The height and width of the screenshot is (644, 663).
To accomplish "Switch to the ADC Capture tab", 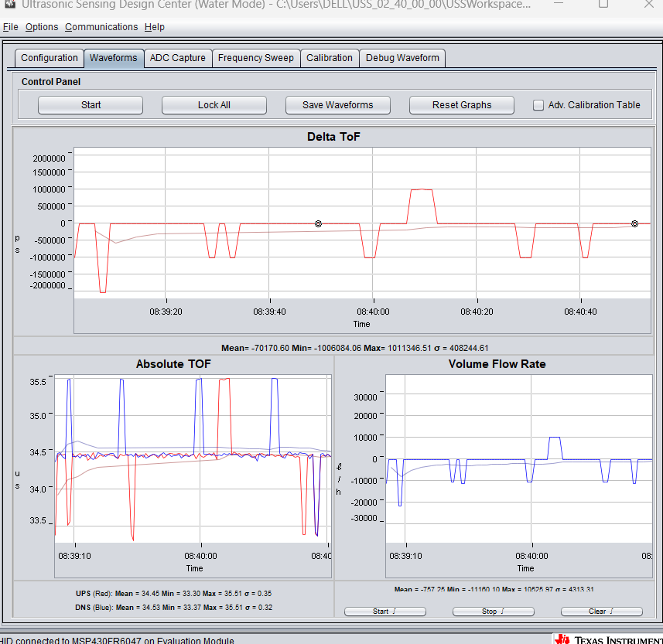I will point(178,58).
